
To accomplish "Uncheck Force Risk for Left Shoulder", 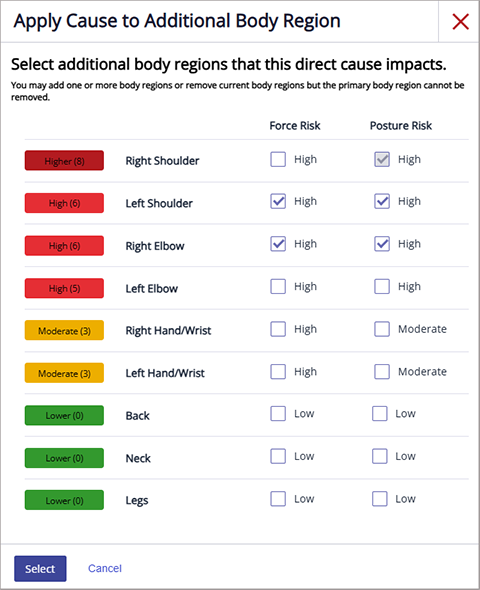I will click(x=278, y=201).
